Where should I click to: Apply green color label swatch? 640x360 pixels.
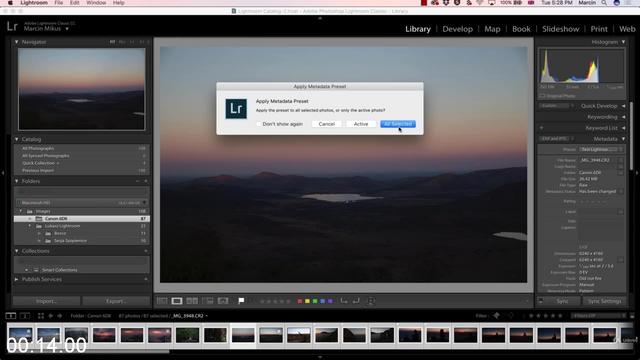click(315, 301)
